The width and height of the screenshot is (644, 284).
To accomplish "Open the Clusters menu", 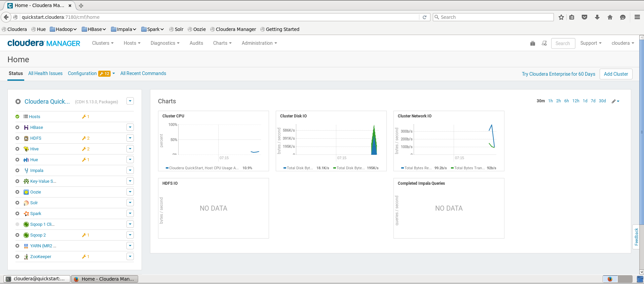I will pos(103,43).
